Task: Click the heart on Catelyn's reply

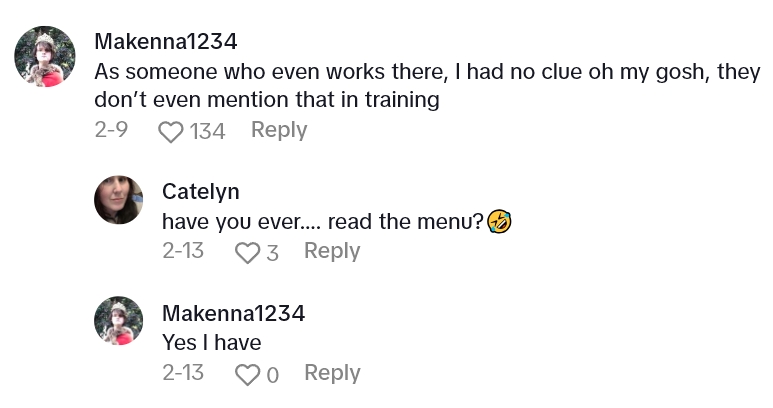Action: point(247,252)
